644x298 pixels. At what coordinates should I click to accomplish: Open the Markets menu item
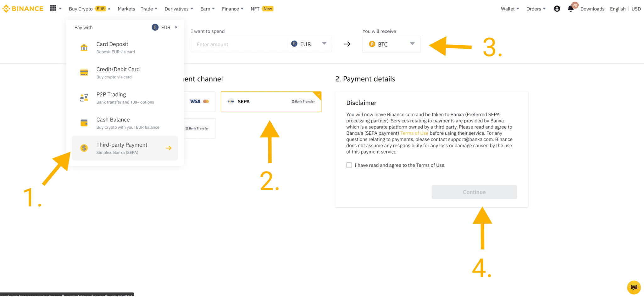click(126, 9)
